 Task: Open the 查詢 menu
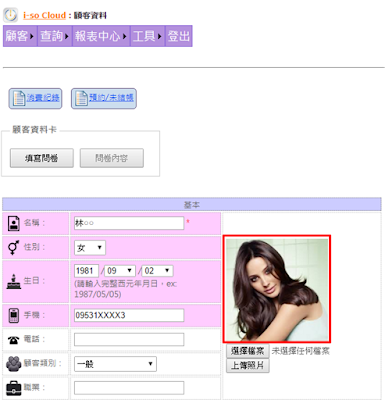point(55,36)
